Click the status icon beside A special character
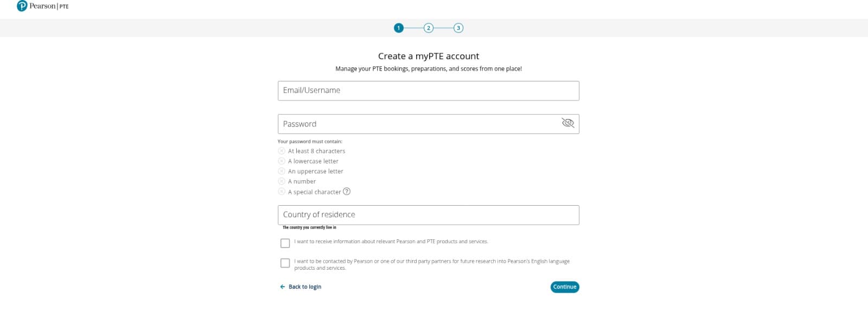The image size is (868, 317). pos(282,192)
